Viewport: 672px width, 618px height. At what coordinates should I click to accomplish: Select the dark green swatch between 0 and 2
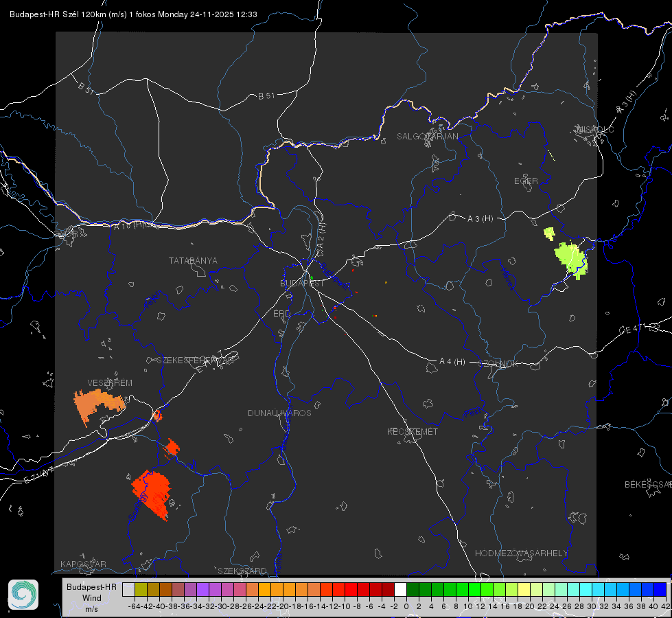pyautogui.click(x=413, y=589)
